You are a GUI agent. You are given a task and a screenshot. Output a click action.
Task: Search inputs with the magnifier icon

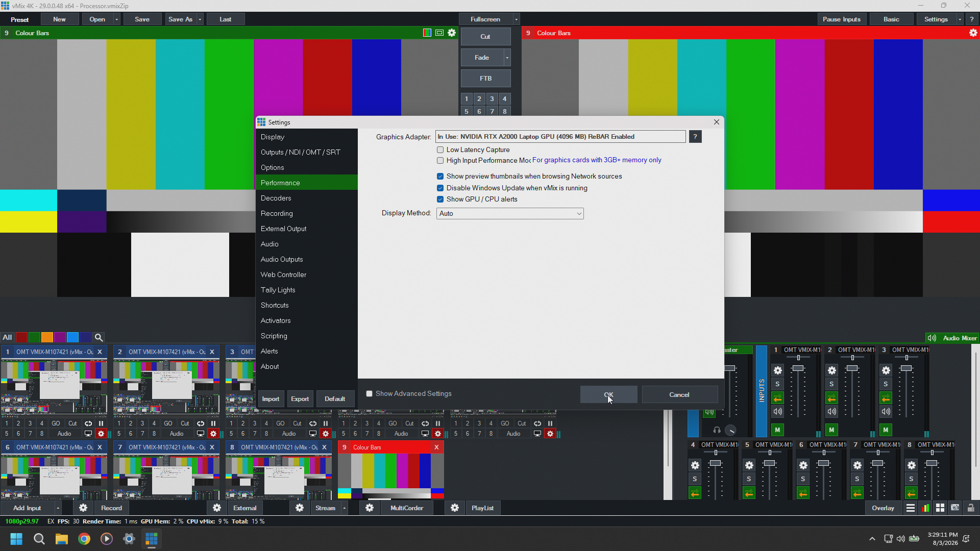click(99, 337)
